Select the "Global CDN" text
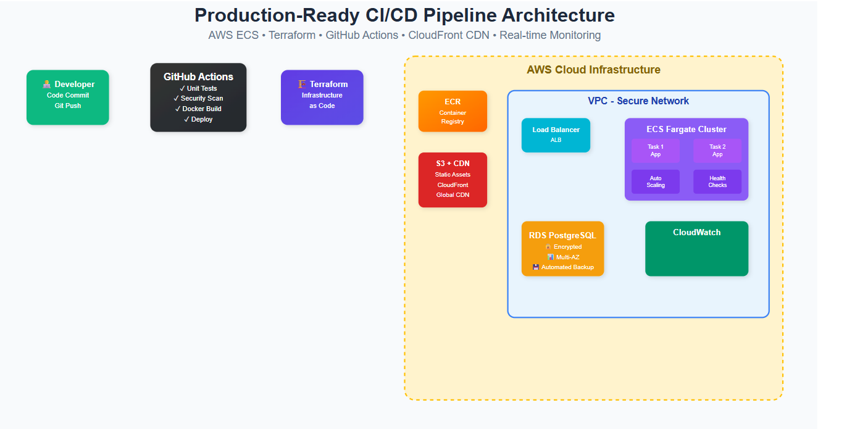This screenshot has width=868, height=429. point(453,195)
